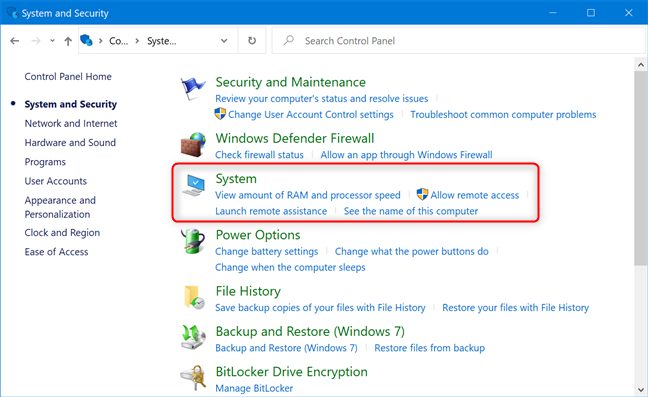Click the System computer monitor icon
Screen dimensions: 648x397
pyautogui.click(x=194, y=185)
